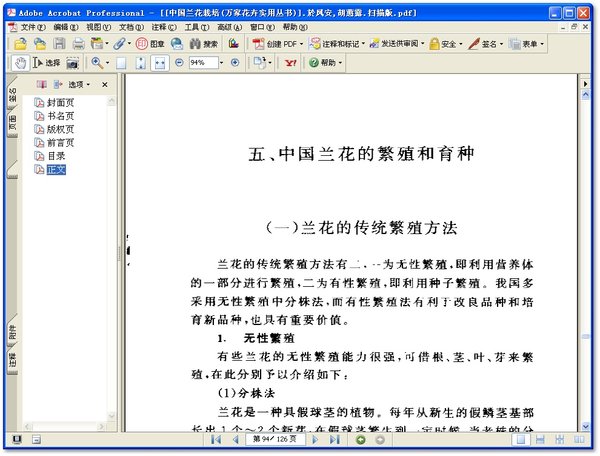Image resolution: width=600 pixels, height=456 pixels.
Task: Switch to Facing pages layout
Action: pos(579,440)
